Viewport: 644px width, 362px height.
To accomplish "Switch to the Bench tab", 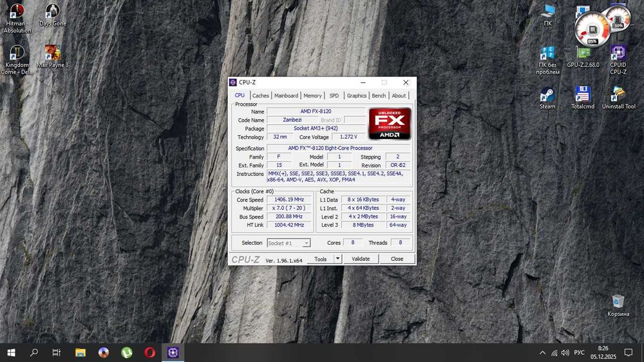I will point(379,96).
